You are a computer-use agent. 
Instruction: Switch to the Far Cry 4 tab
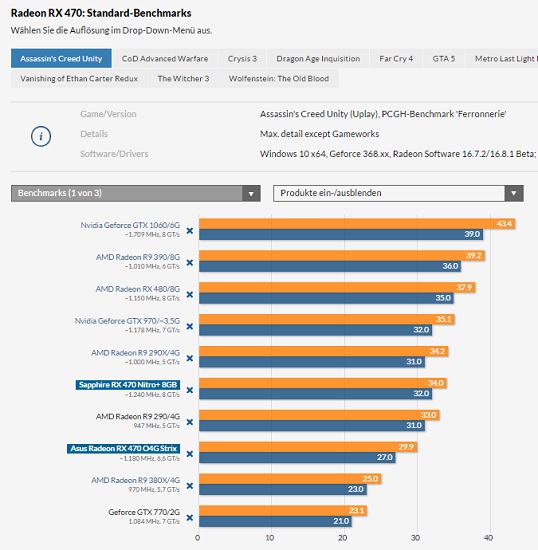tap(396, 59)
